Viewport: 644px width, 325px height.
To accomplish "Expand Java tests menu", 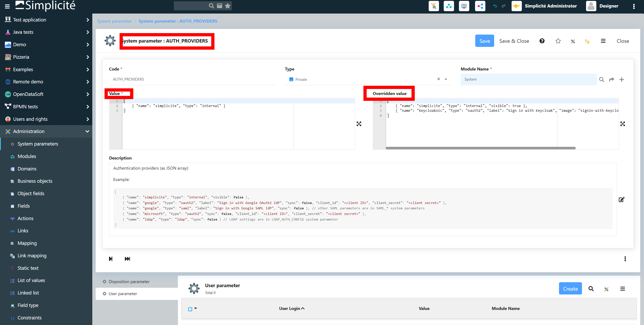I will click(x=46, y=32).
